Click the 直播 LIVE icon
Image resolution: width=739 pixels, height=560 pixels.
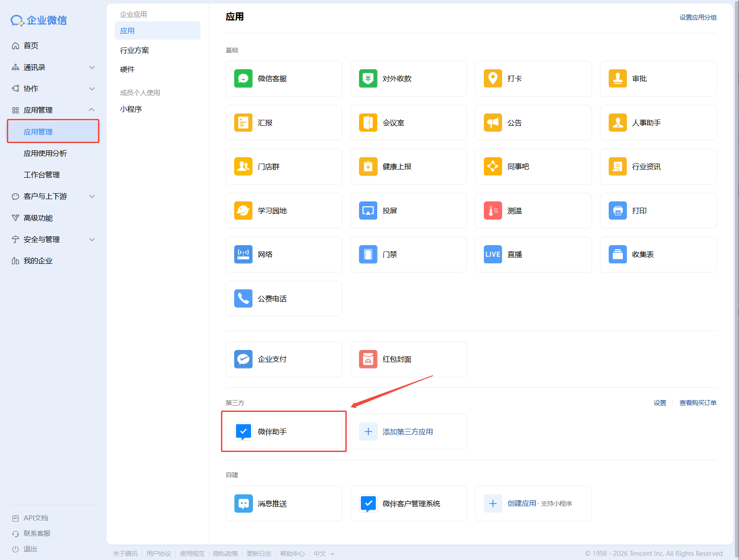[493, 254]
